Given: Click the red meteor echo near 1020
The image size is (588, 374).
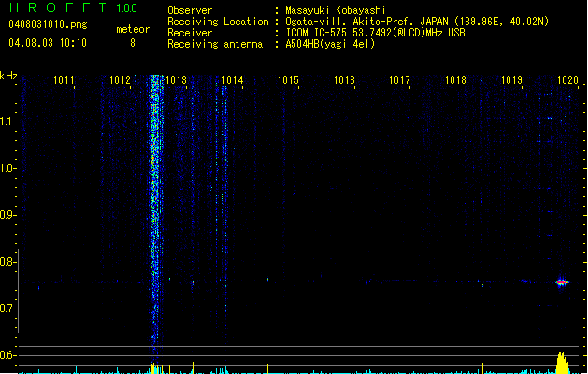Looking at the screenshot, I should coord(562,282).
